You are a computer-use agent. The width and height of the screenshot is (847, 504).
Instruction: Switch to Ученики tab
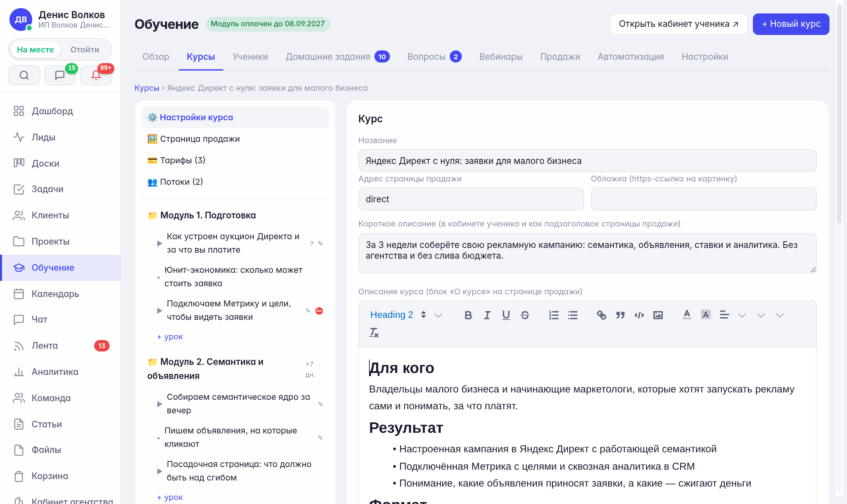click(x=250, y=57)
